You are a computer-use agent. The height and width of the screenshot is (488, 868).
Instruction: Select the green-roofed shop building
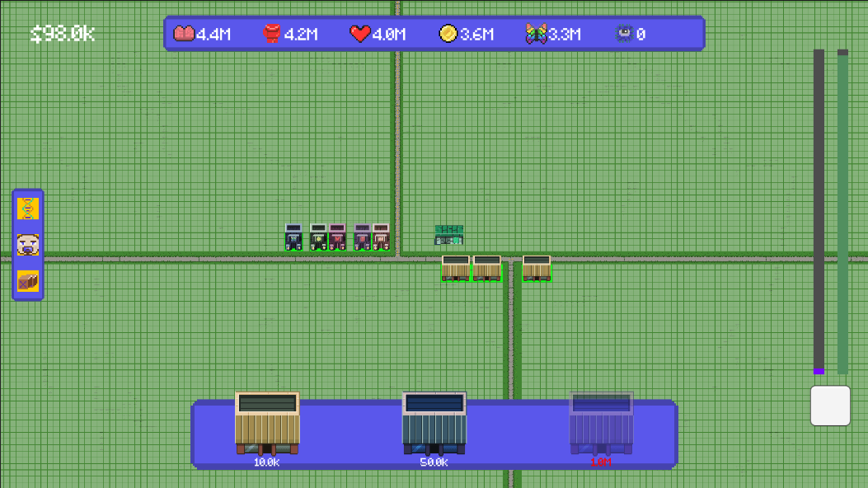(449, 235)
